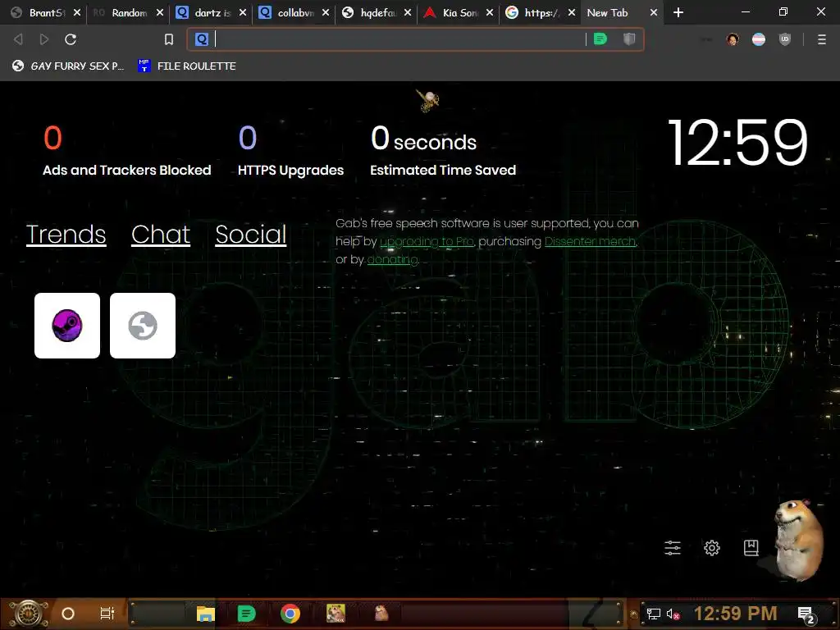The height and width of the screenshot is (630, 840).
Task: Open bookmarks icon beside the gear
Action: tap(751, 547)
